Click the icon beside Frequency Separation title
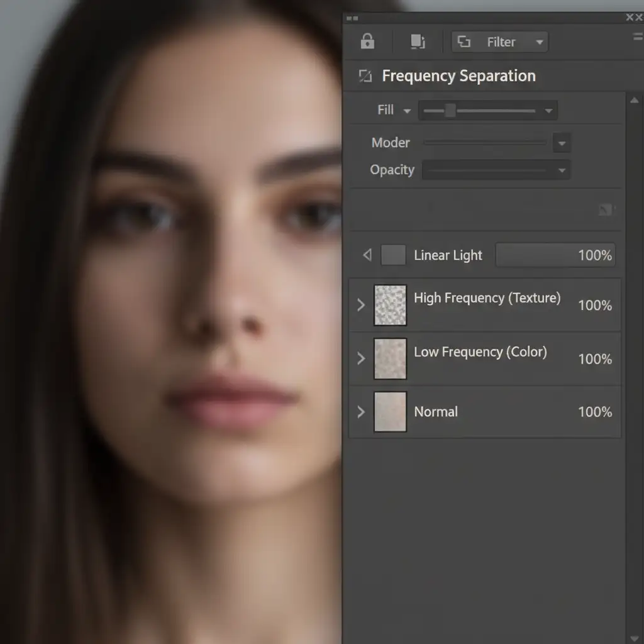The image size is (644, 644). coord(365,76)
